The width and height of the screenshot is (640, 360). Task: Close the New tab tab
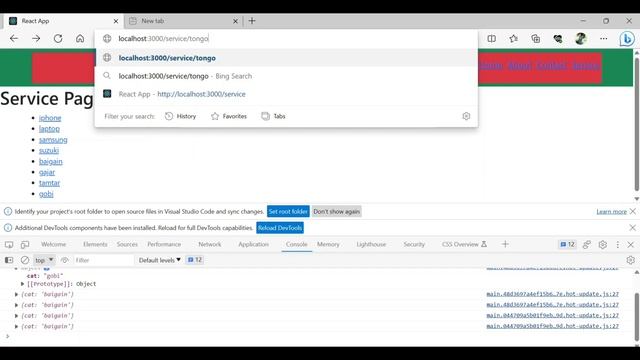point(236,21)
